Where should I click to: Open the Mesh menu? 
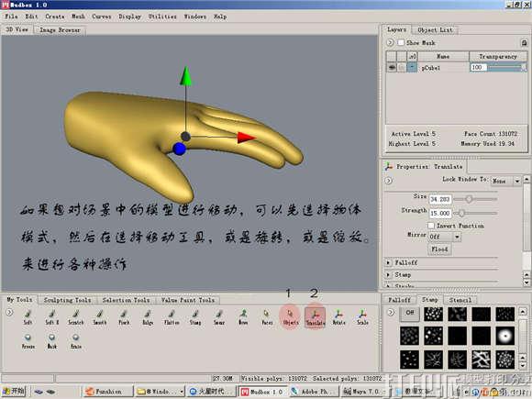78,17
